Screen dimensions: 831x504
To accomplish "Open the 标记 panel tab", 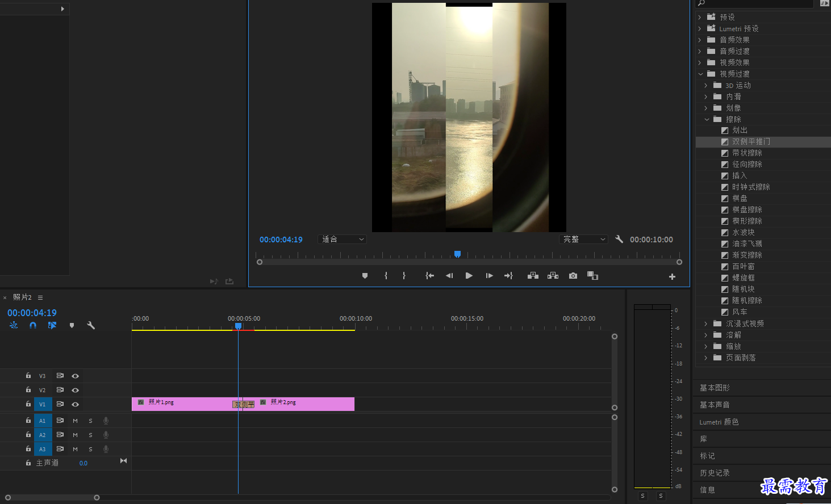I will [x=707, y=456].
